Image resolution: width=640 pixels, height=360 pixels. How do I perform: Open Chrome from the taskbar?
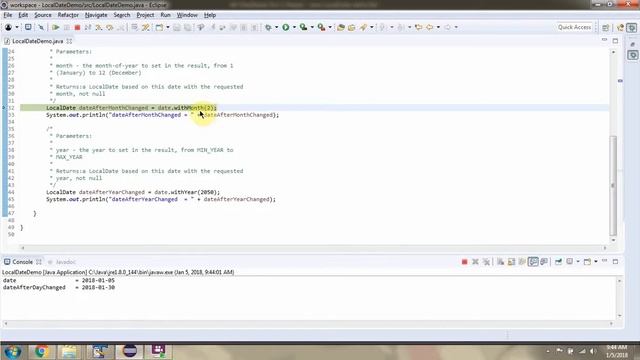[x=41, y=351]
